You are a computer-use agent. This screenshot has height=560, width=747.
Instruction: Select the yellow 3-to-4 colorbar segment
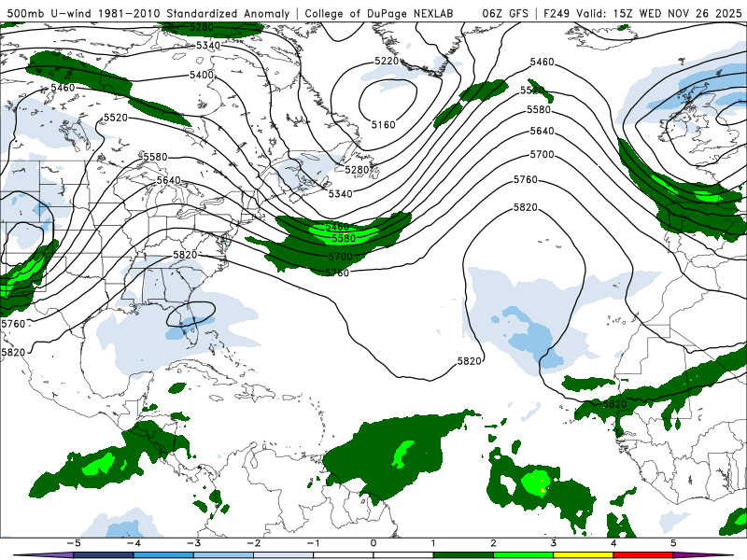[583, 555]
